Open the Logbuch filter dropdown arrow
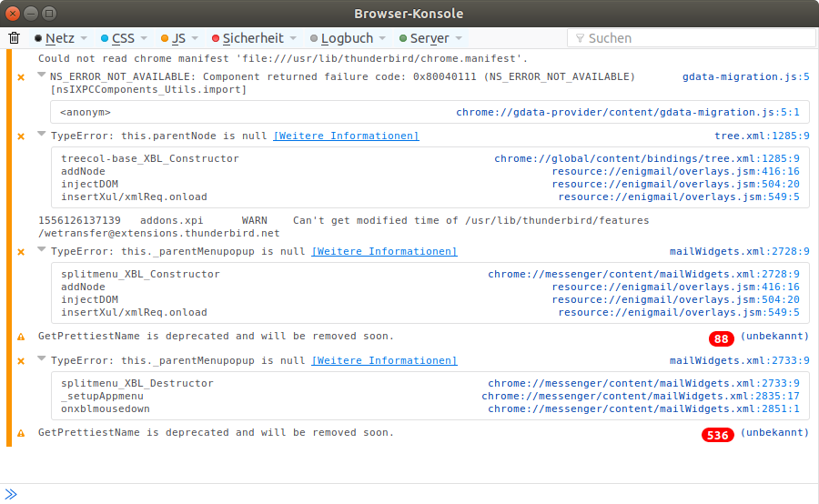Image resolution: width=819 pixels, height=504 pixels. point(383,38)
